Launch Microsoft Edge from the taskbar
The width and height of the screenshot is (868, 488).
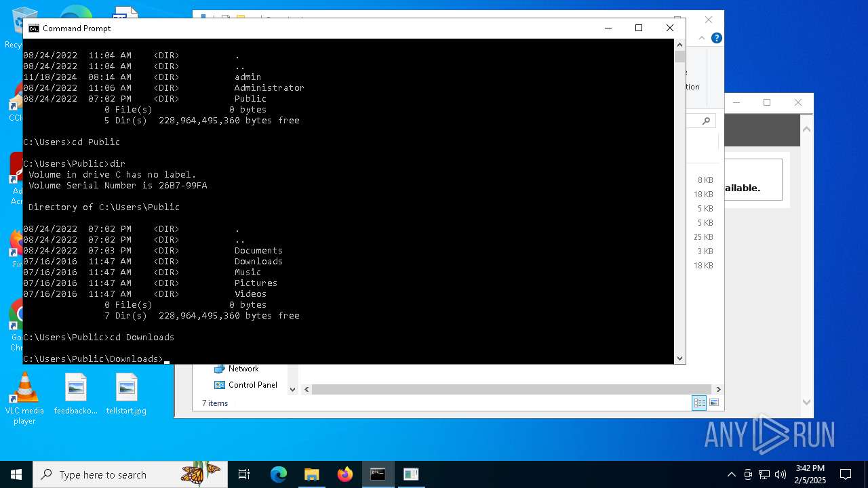pyautogui.click(x=279, y=474)
